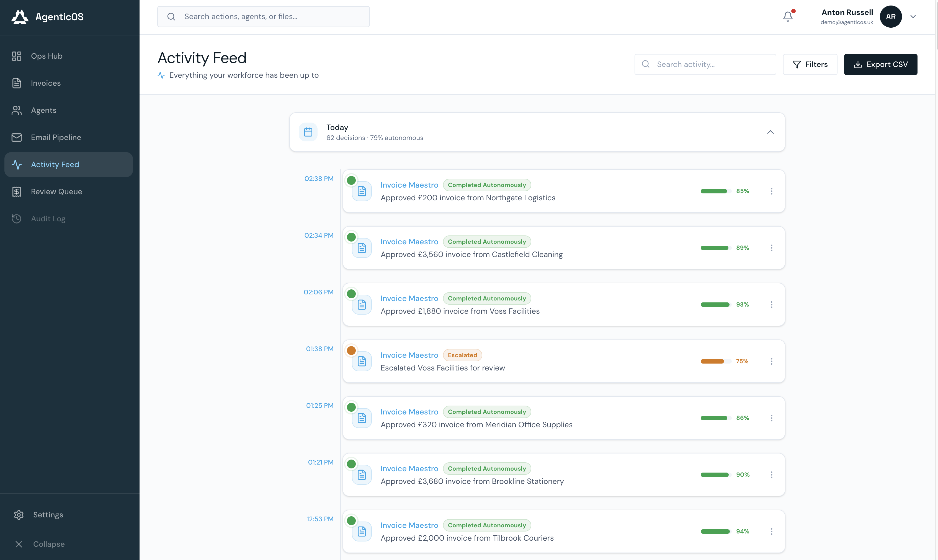Focus the Search activity field
This screenshot has height=560, width=938.
point(705,64)
